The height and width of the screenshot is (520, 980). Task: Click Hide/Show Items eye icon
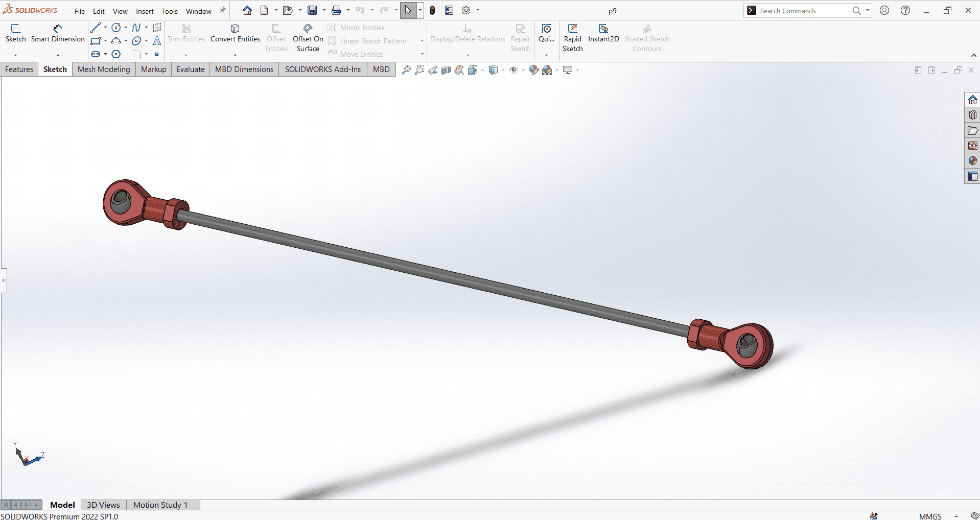click(514, 70)
